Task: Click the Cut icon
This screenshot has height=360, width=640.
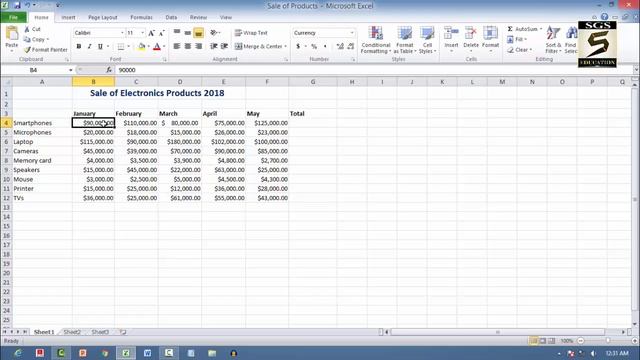Action: (x=27, y=29)
